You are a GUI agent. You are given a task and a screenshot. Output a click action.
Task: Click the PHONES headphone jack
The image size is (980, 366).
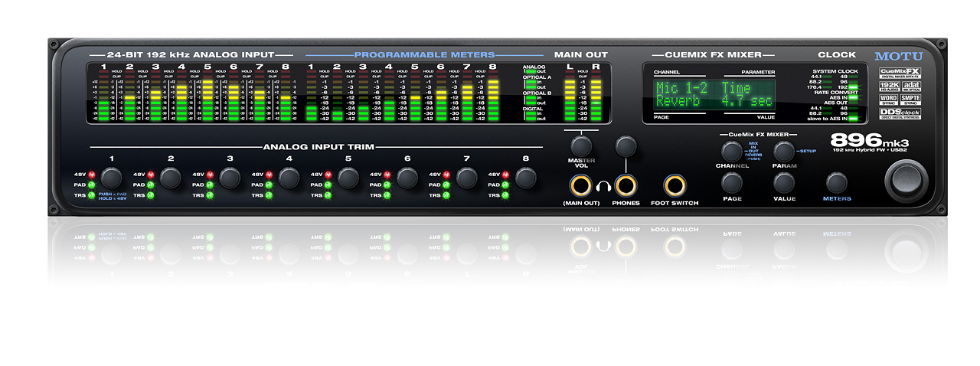click(x=626, y=185)
